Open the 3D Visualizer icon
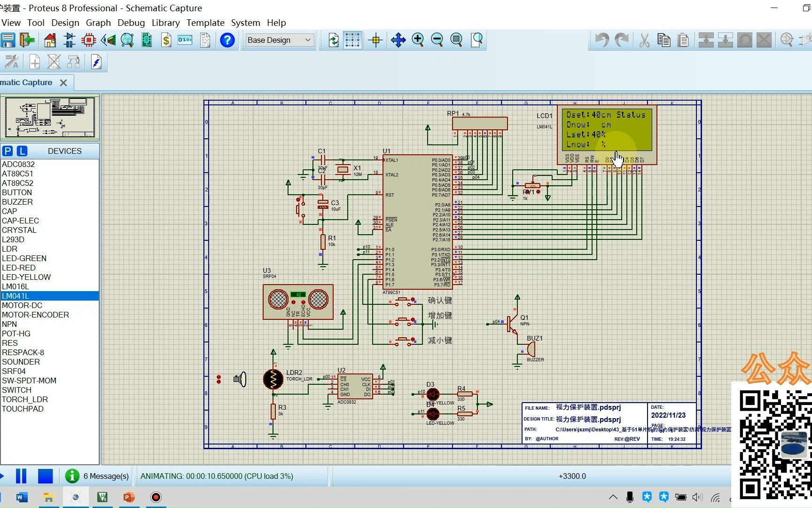 (x=108, y=40)
